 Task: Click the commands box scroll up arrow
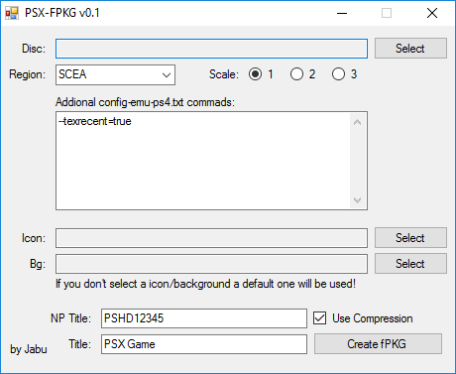click(357, 122)
